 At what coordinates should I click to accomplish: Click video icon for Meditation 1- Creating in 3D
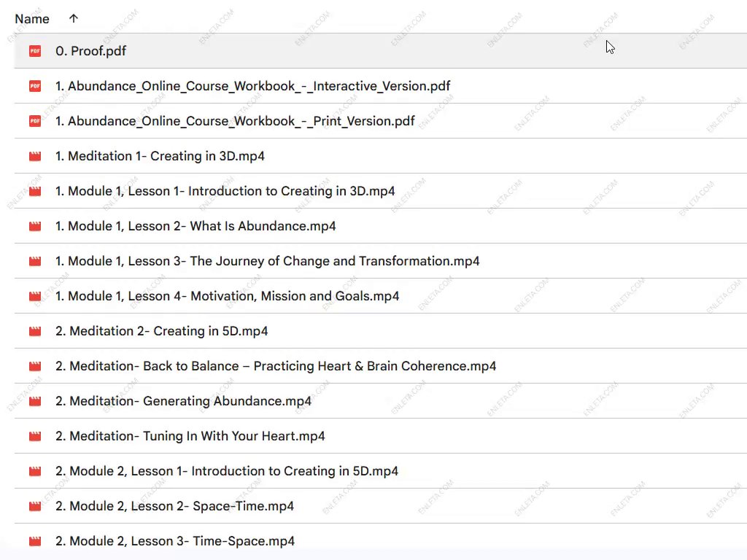pos(35,156)
